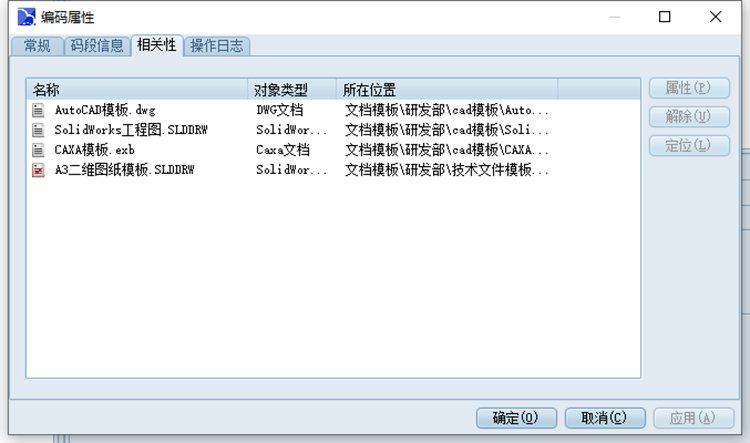Go to the 操作日志 tab

point(217,46)
